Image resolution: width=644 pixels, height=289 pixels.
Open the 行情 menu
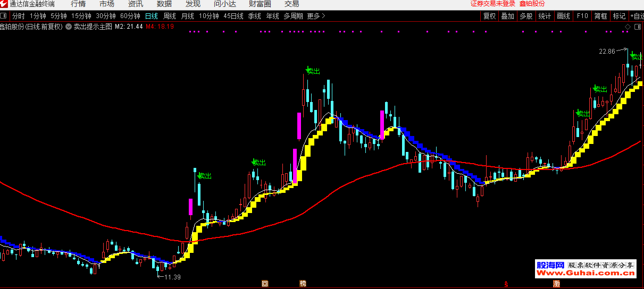(78, 4)
